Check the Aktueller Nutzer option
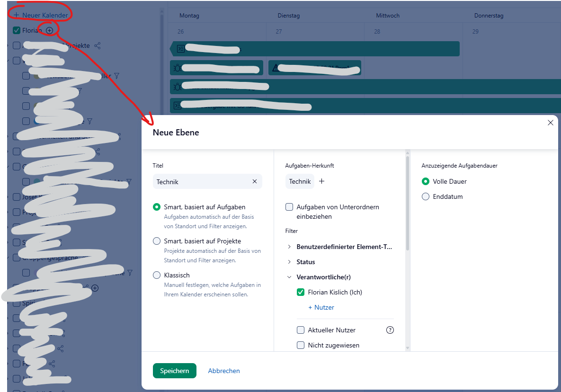This screenshot has height=392, width=561. tap(301, 330)
